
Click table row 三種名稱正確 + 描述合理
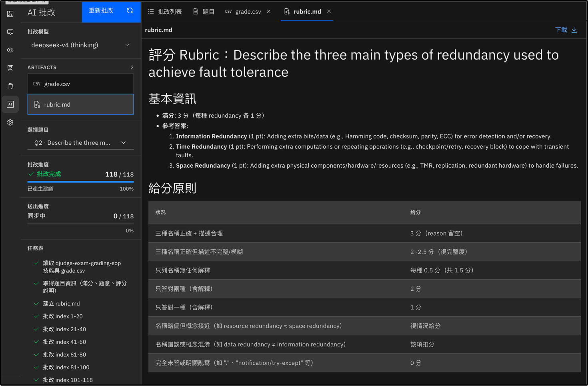click(364, 233)
